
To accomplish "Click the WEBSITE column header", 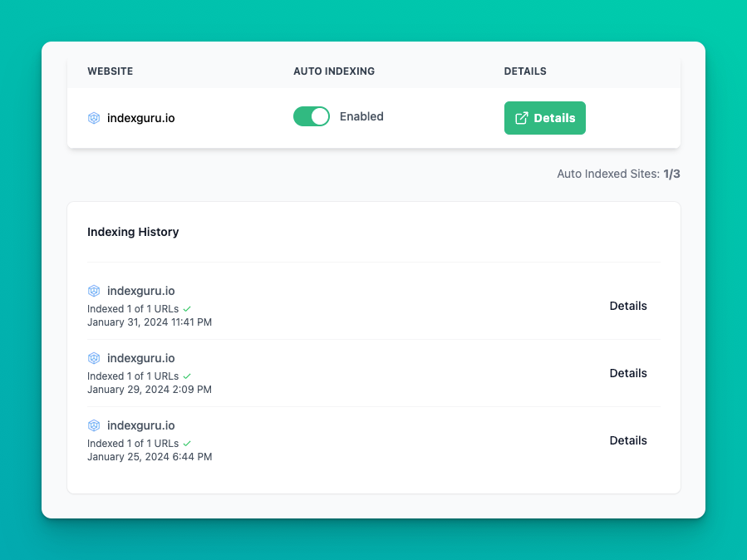I will coord(110,71).
